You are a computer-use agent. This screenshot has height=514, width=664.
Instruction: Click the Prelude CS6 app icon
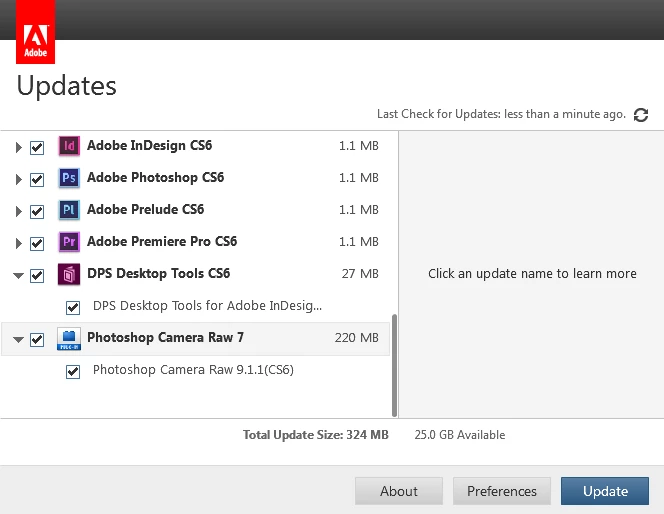tap(69, 210)
